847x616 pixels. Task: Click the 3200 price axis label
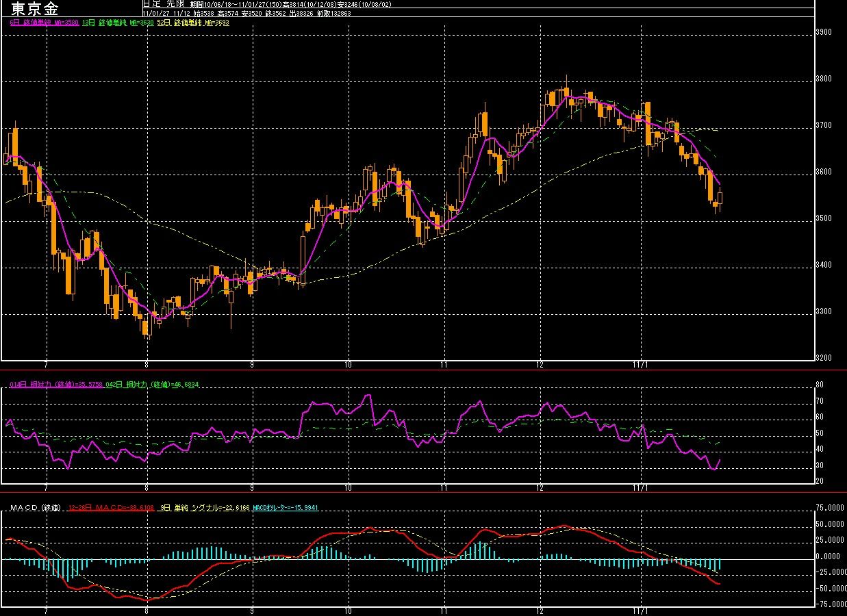(x=823, y=358)
